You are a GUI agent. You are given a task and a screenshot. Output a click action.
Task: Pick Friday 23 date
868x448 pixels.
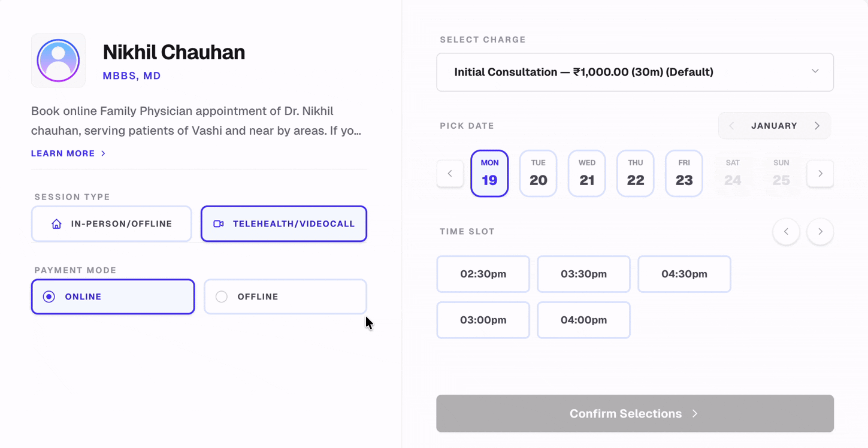coord(683,173)
